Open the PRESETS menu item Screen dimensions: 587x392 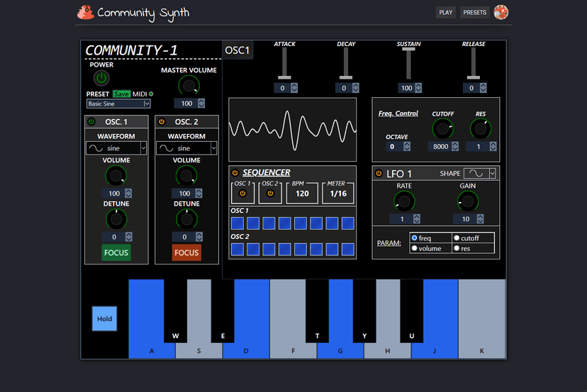[474, 12]
